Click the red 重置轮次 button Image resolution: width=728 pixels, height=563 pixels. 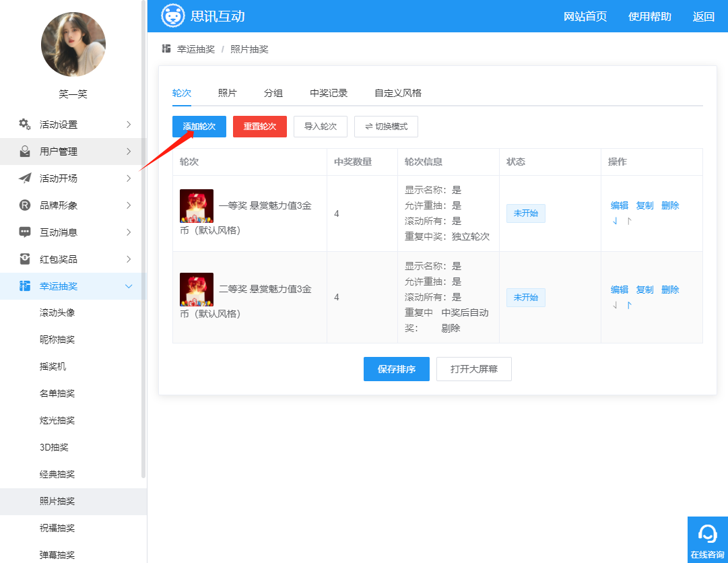tap(260, 127)
